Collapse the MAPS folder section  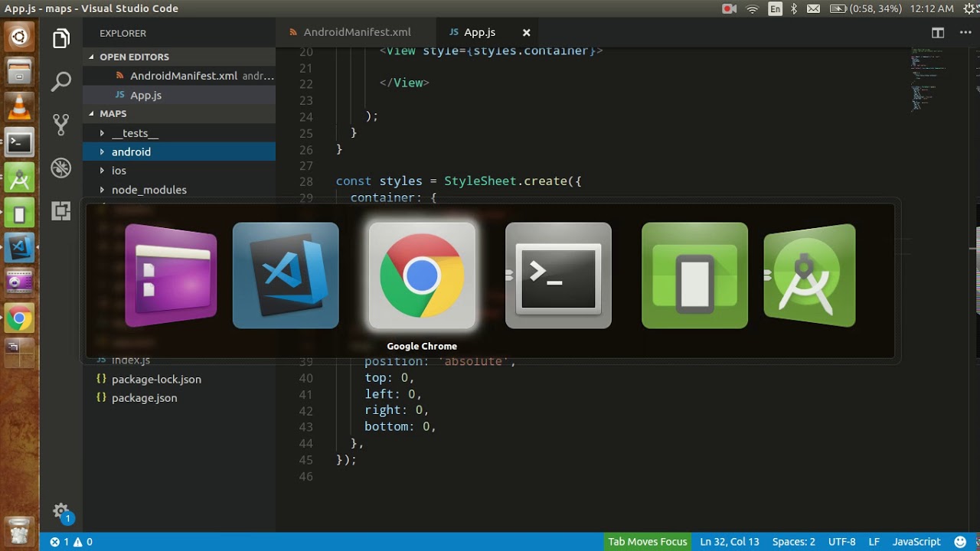point(179,113)
